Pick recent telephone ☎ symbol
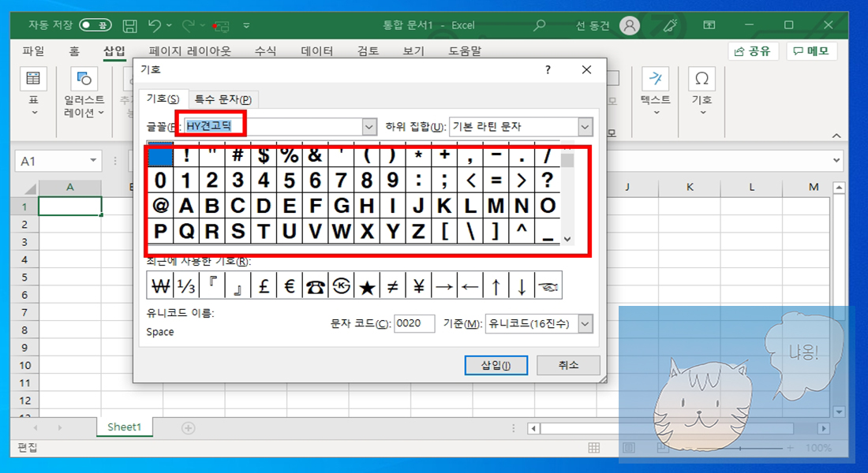 [x=316, y=285]
